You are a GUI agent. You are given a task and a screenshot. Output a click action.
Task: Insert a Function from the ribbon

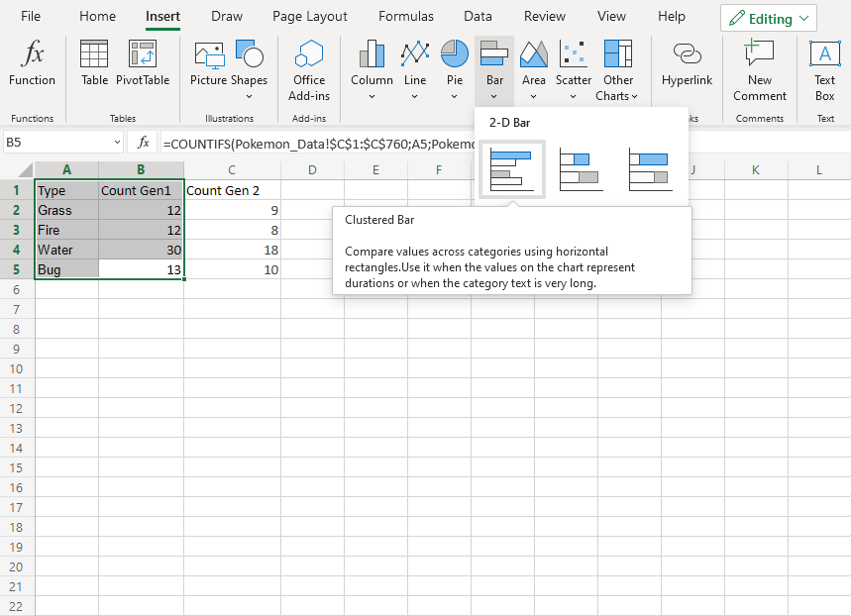[x=33, y=63]
